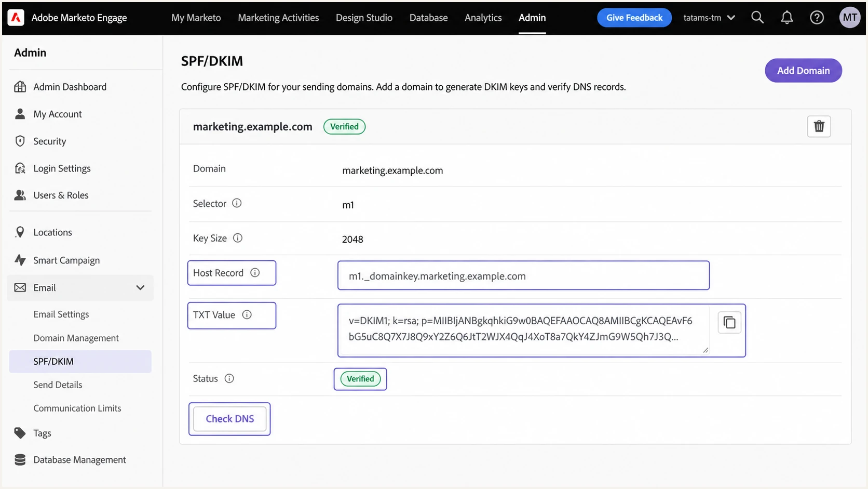Click the Verified badge in Status row
The width and height of the screenshot is (868, 489).
pyautogui.click(x=360, y=379)
